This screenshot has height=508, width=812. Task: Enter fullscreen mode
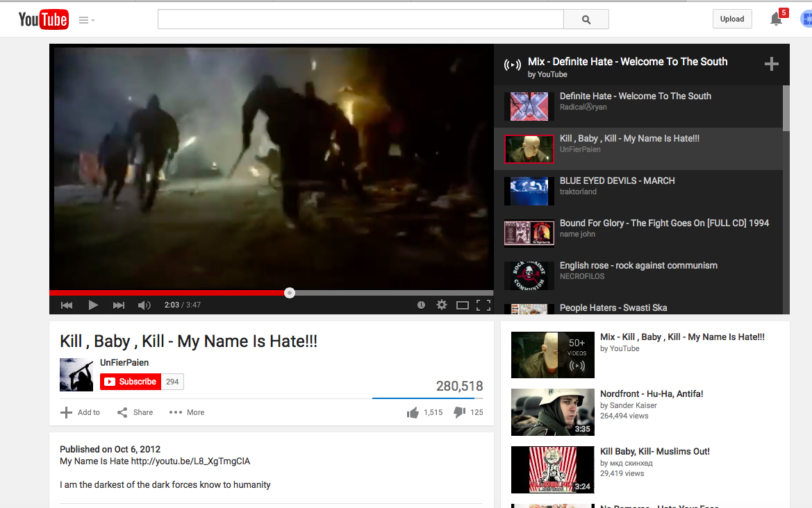click(x=483, y=305)
